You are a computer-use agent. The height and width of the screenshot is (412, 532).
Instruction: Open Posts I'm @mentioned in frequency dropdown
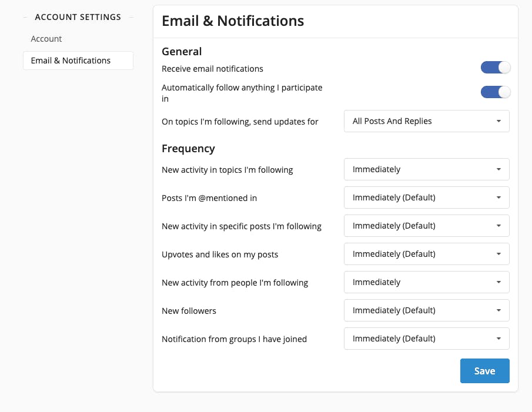(x=427, y=197)
